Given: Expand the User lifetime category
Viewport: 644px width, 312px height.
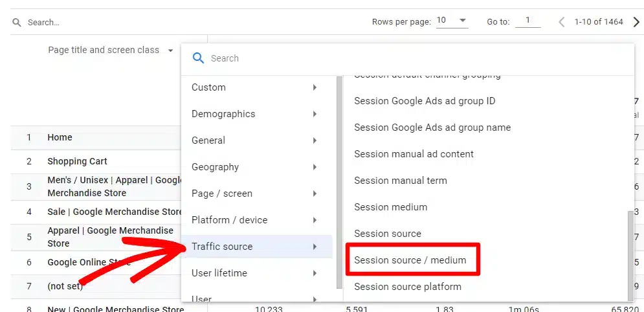Looking at the screenshot, I should pyautogui.click(x=256, y=273).
